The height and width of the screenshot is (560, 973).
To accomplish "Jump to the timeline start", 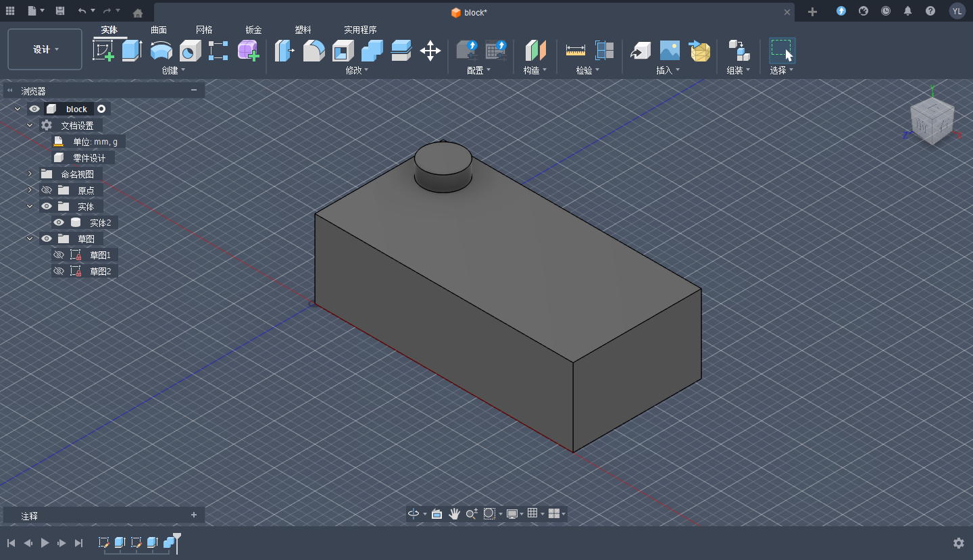I will coord(11,542).
